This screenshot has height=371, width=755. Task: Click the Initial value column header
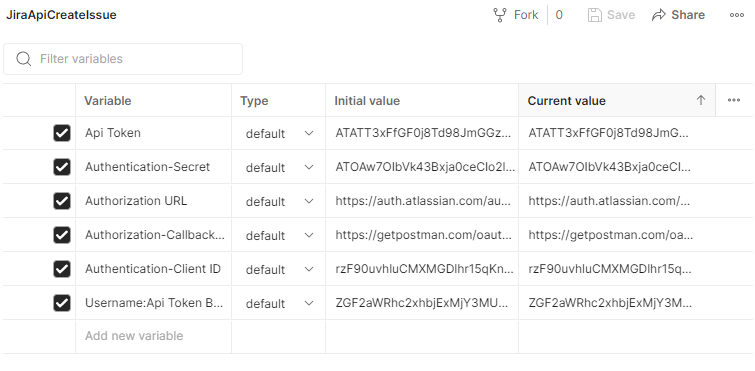tap(367, 101)
